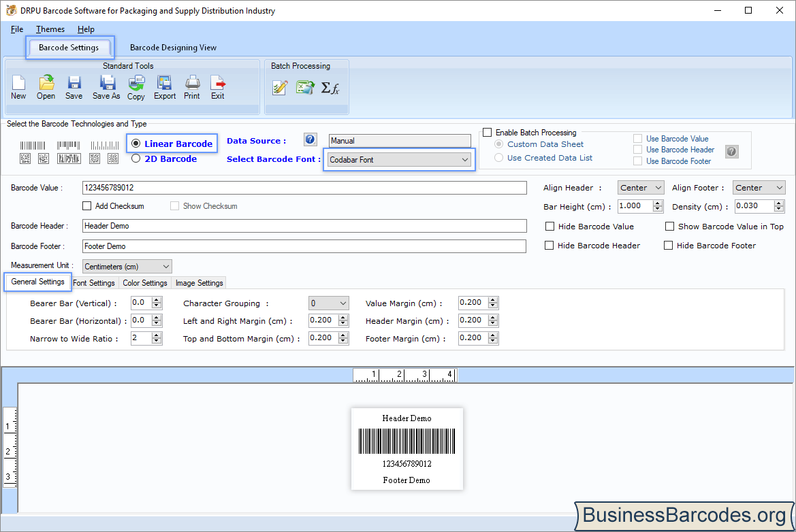Image resolution: width=796 pixels, height=532 pixels.
Task: Expand the Character Grouping dropdown
Action: click(328, 303)
